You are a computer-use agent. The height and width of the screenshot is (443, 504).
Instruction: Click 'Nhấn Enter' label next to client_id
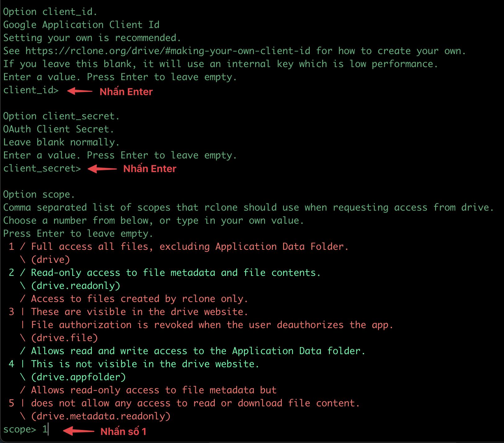126,92
